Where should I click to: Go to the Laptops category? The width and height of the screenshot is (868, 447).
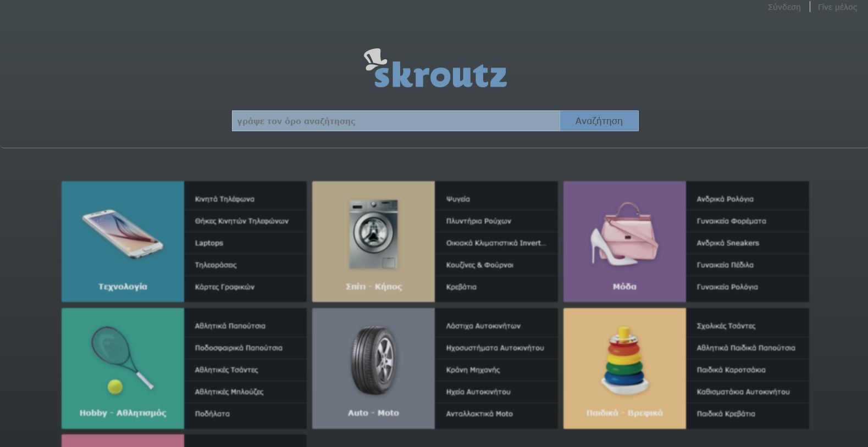[x=209, y=243]
